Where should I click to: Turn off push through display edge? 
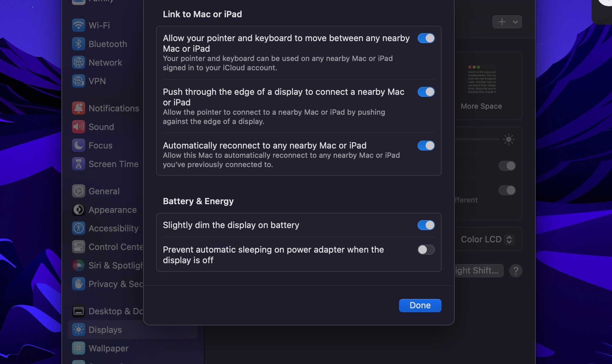tap(426, 92)
